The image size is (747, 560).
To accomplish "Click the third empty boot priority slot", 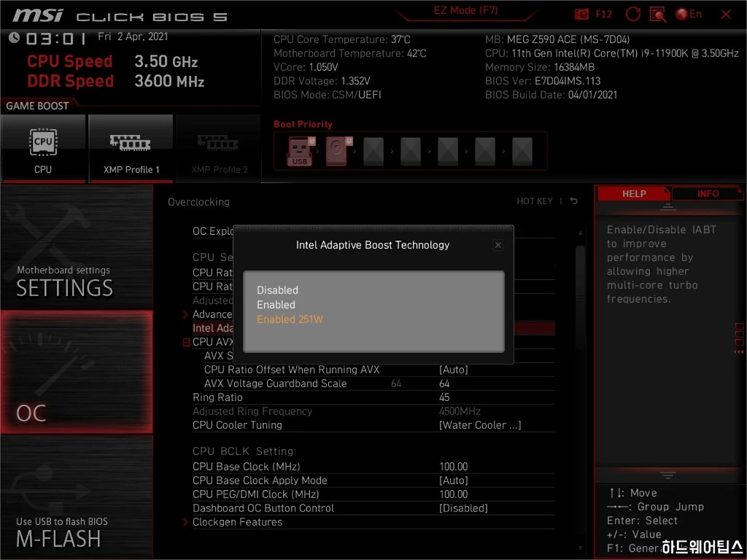I will pos(448,151).
